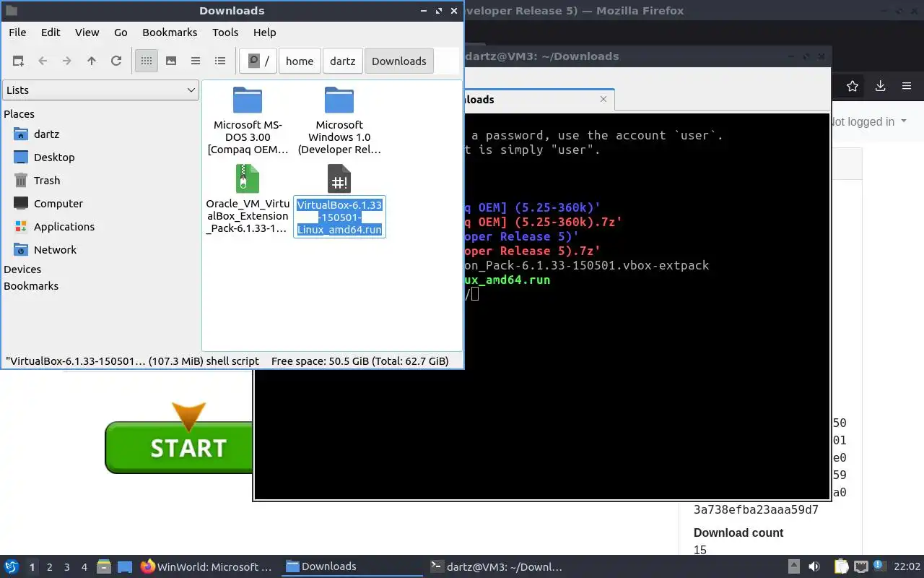The width and height of the screenshot is (924, 578).
Task: Switch to icon view mode
Action: coord(147,61)
